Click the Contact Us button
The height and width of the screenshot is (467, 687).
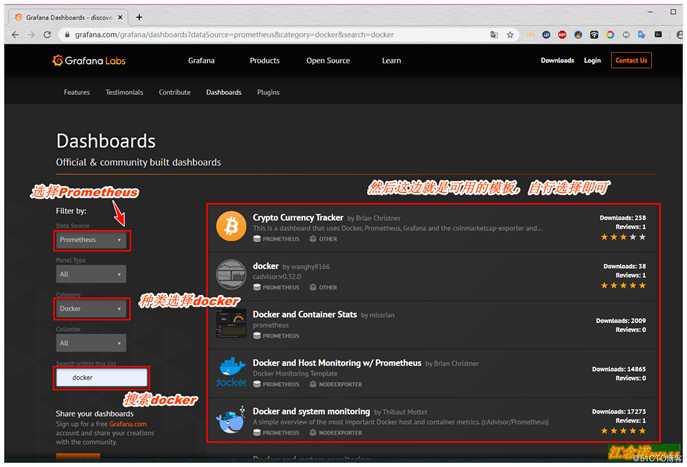[631, 60]
